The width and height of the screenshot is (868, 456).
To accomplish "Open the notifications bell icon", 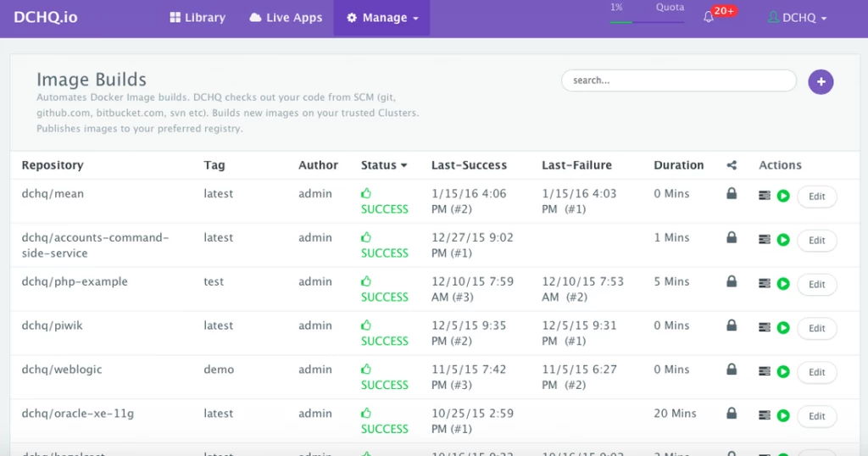I will (708, 17).
